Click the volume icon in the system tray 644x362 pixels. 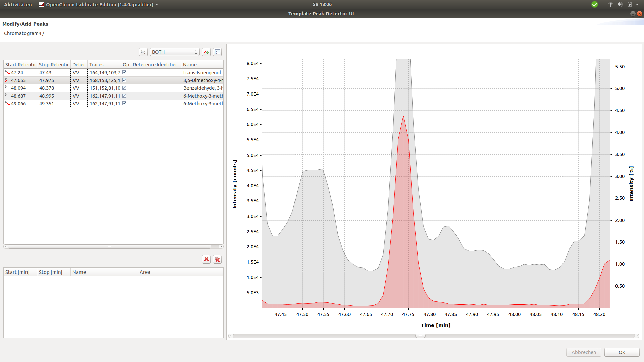coord(619,4)
